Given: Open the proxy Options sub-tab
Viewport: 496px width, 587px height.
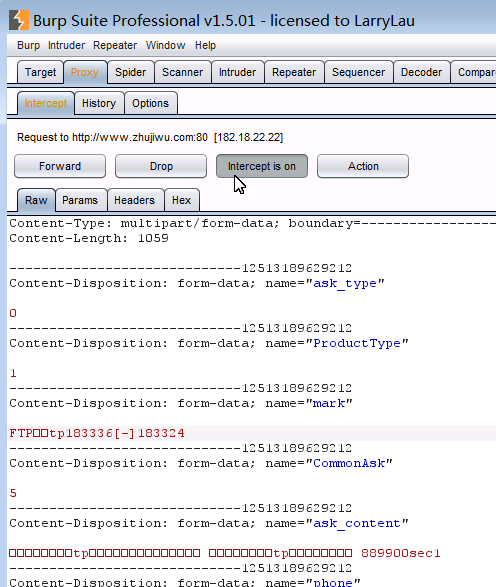Looking at the screenshot, I should pyautogui.click(x=150, y=103).
